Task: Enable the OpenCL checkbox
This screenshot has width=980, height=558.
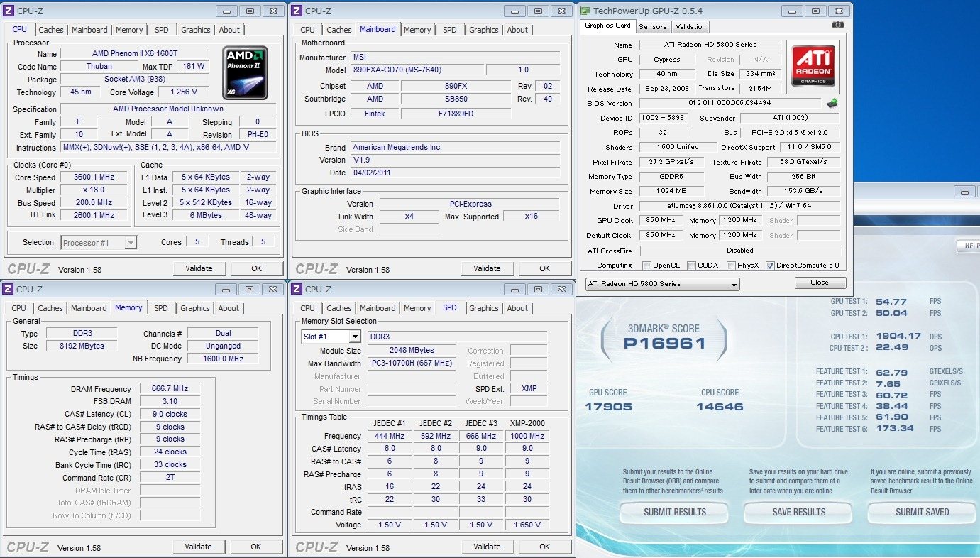Action: (646, 266)
